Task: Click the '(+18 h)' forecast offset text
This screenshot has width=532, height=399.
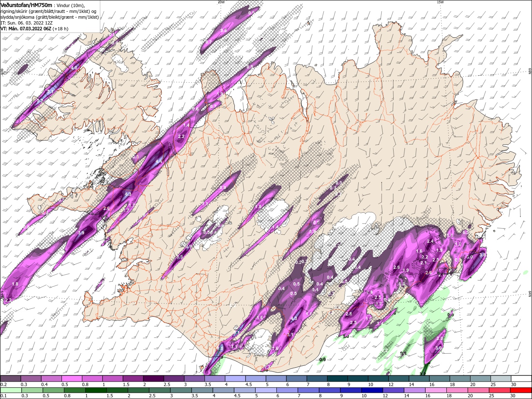Action: point(61,29)
